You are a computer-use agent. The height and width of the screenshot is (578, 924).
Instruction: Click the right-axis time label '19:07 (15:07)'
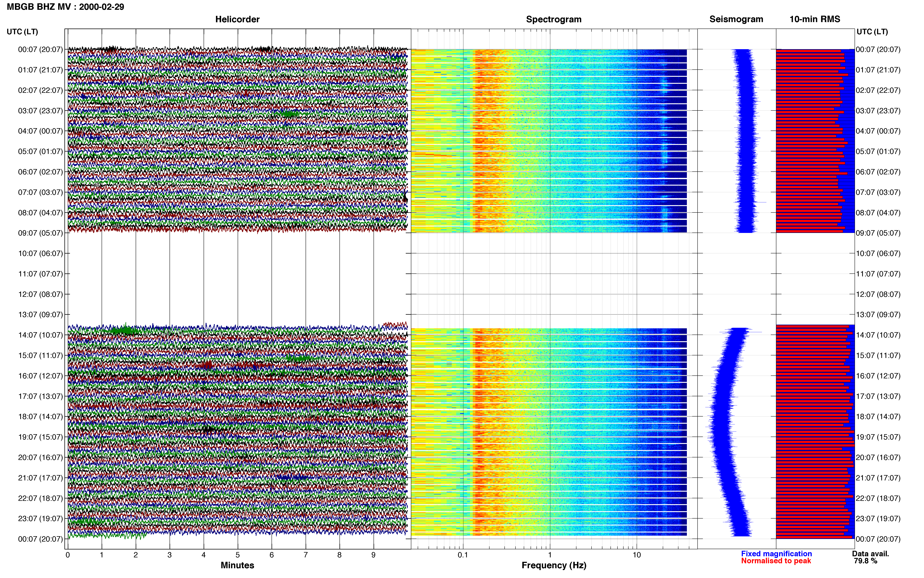tap(878, 437)
